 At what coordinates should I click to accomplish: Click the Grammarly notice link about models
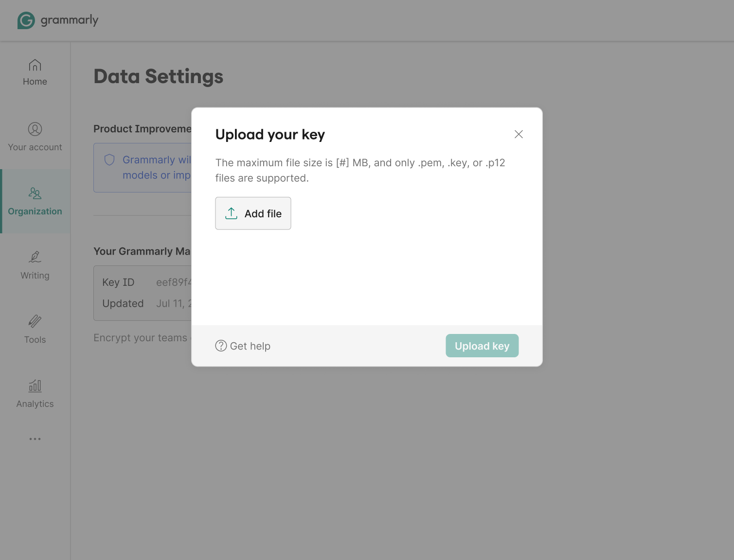156,167
